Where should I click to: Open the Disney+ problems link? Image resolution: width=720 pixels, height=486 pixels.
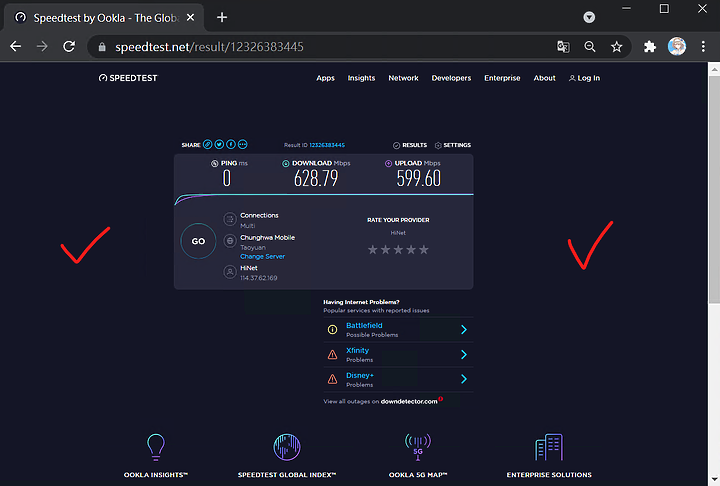pos(360,375)
